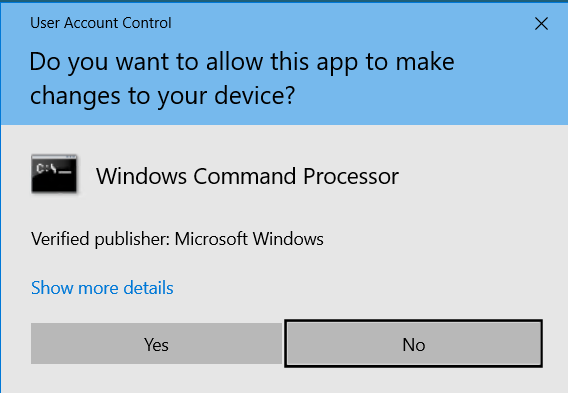Reject elevation with the focused No button

point(413,344)
